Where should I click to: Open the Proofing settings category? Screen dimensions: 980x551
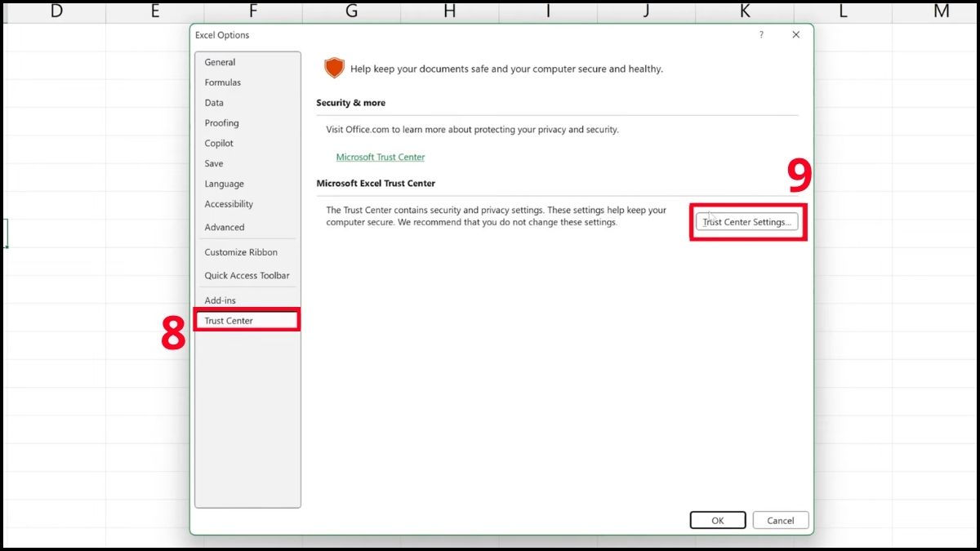coord(247,123)
